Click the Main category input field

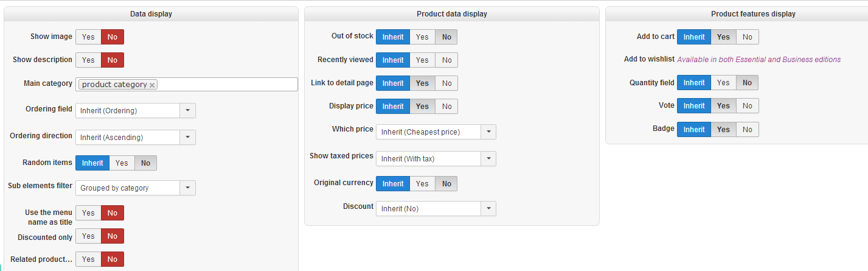pyautogui.click(x=228, y=85)
